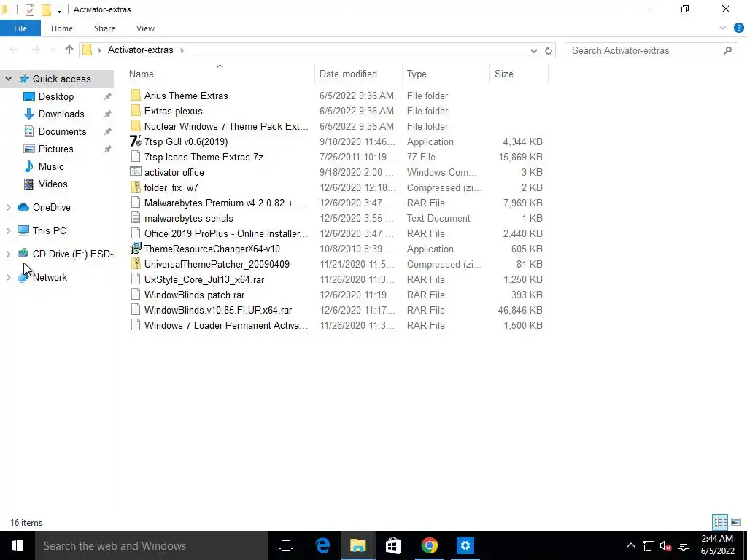747x560 pixels.
Task: Select Office 2019 ProPlus Online Installer file
Action: [x=226, y=233]
